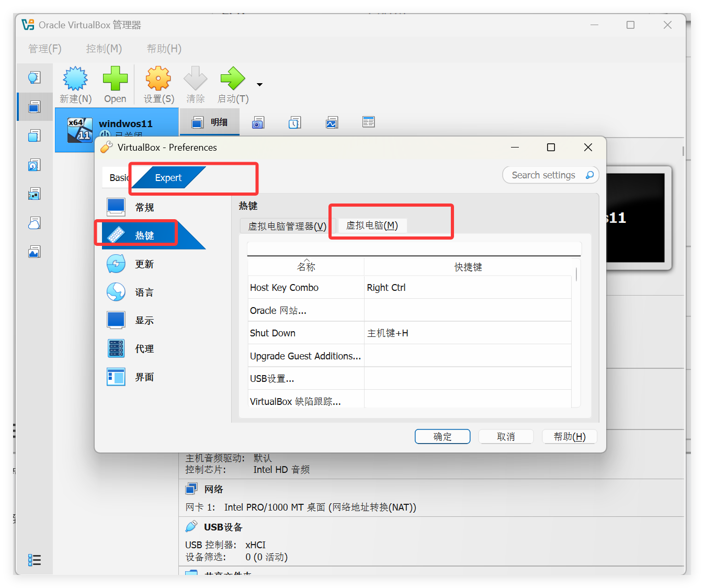
Task: Click the magnifier icon in Search settings
Action: click(589, 175)
